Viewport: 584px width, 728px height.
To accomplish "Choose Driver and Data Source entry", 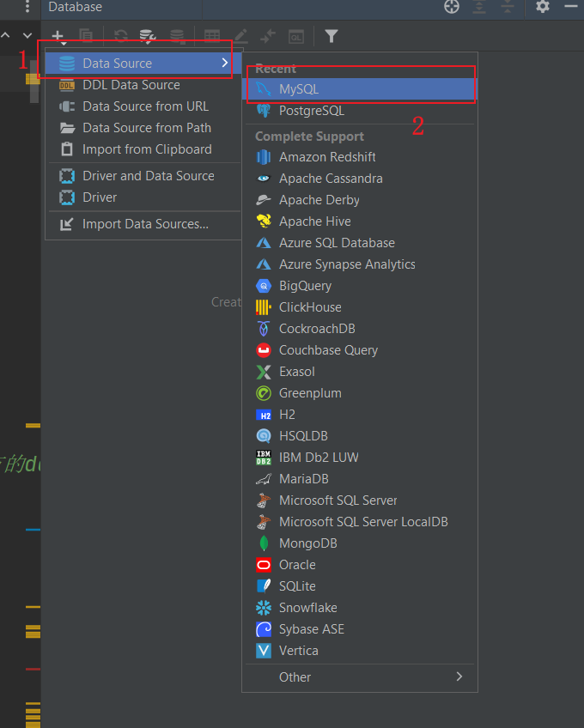I will [x=144, y=176].
